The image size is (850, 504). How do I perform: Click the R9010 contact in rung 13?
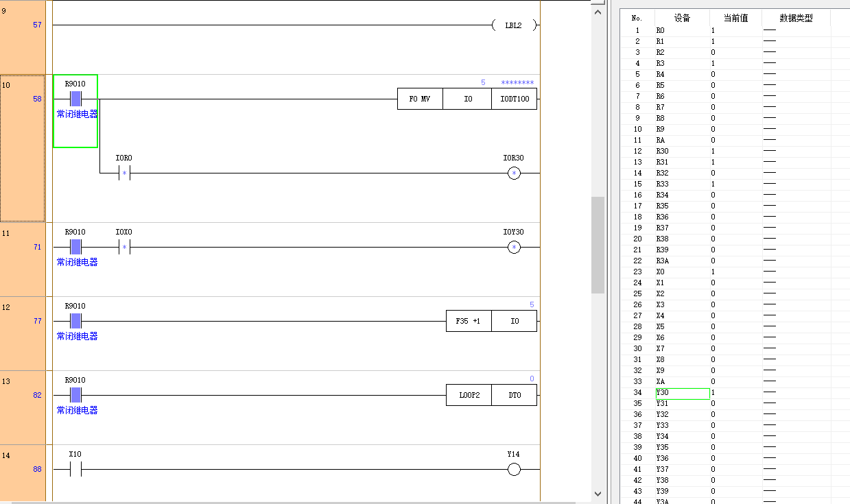pos(75,395)
